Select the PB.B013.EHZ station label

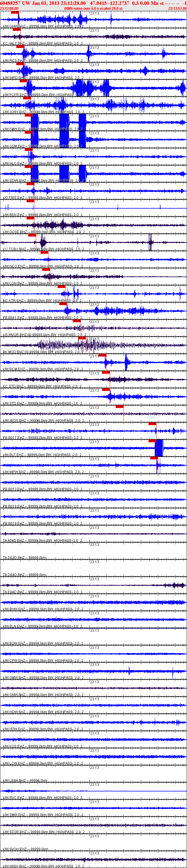tap(43, 489)
